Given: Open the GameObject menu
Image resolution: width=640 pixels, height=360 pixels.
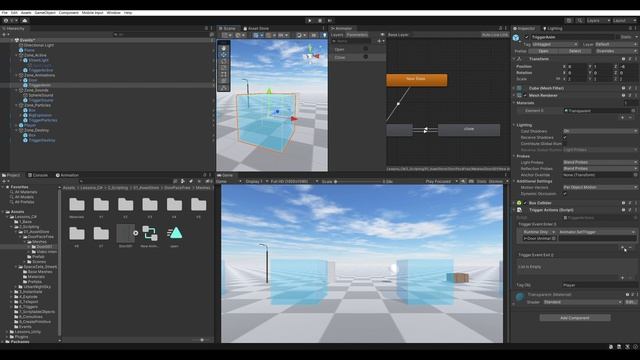Looking at the screenshot, I should [45, 13].
